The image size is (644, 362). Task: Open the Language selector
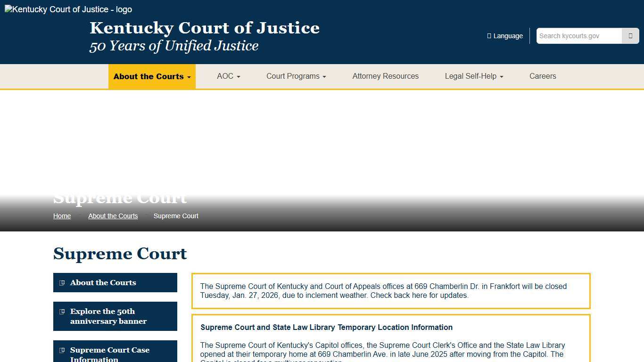(x=505, y=35)
